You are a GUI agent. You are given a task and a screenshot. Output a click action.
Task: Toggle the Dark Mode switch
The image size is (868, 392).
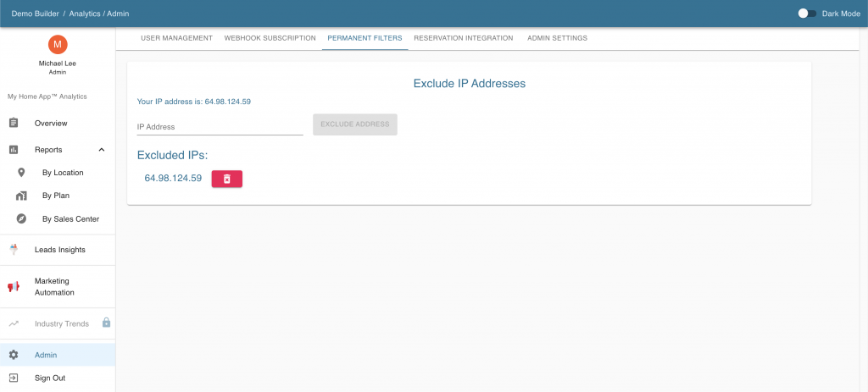pyautogui.click(x=807, y=14)
